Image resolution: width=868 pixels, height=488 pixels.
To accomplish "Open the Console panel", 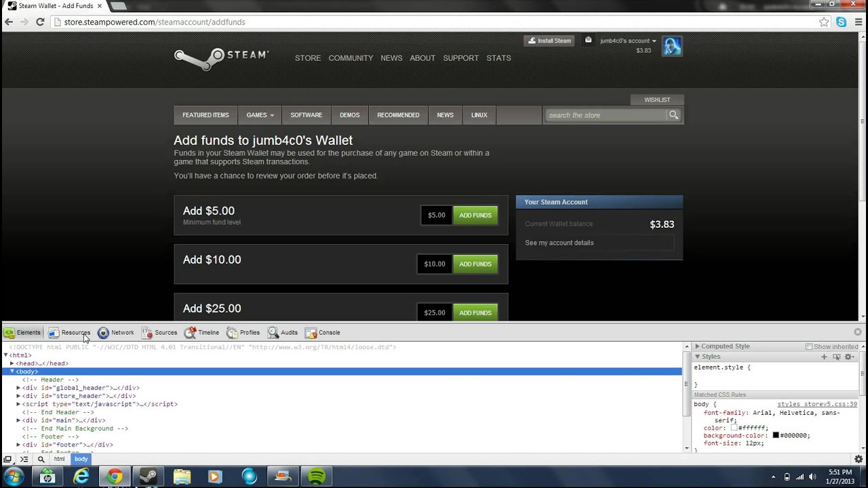I will [323, 333].
